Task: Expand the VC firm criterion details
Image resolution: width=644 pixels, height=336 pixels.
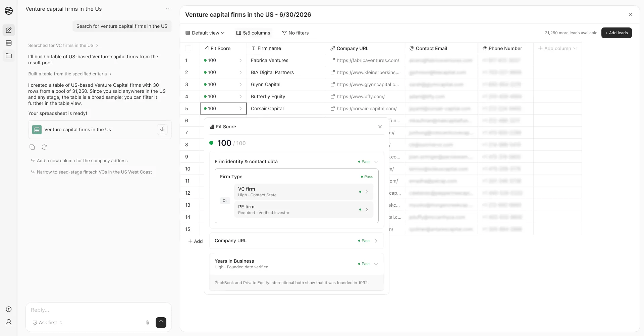Action: coord(367,192)
